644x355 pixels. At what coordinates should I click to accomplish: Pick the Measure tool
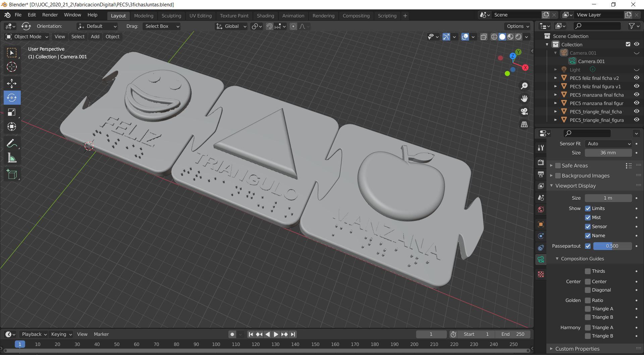12,158
